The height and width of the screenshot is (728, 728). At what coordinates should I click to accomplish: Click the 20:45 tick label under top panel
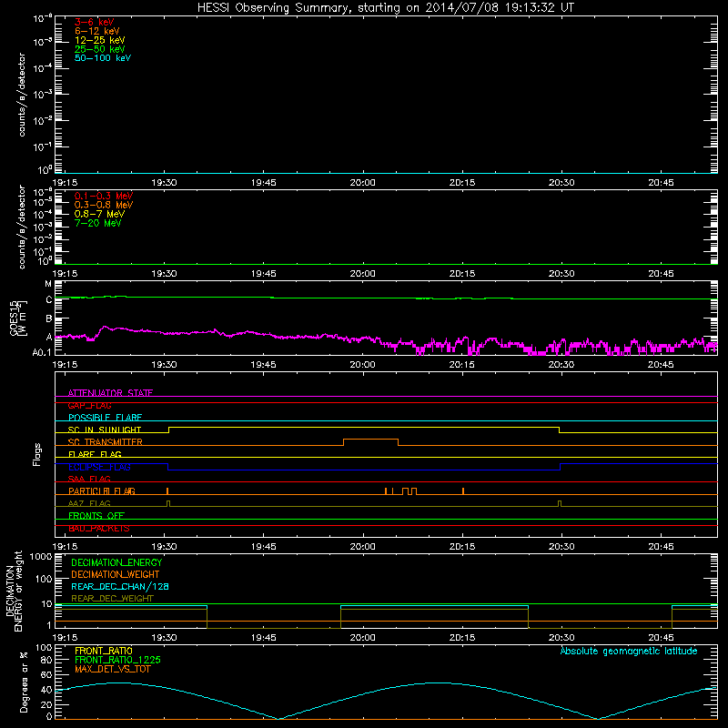(x=661, y=183)
